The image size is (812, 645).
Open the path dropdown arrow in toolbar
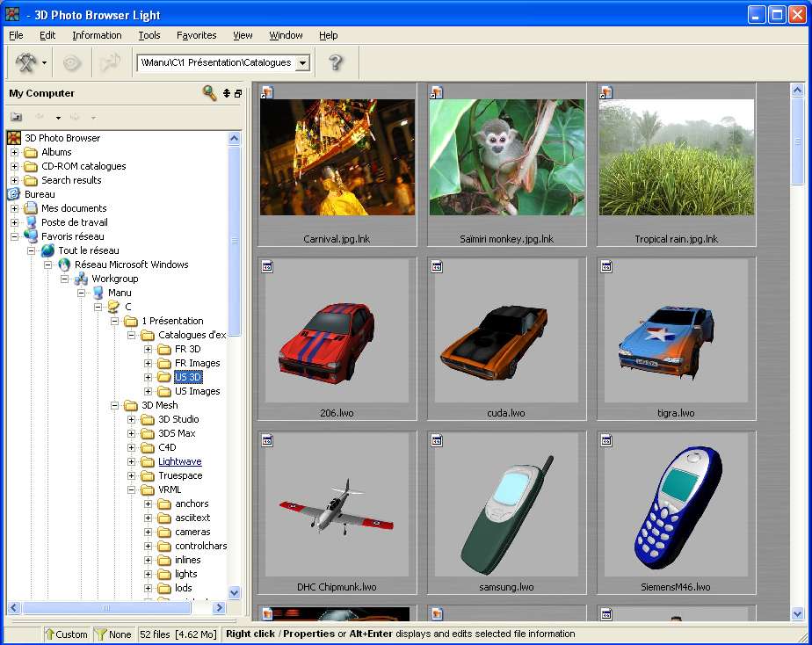[303, 63]
